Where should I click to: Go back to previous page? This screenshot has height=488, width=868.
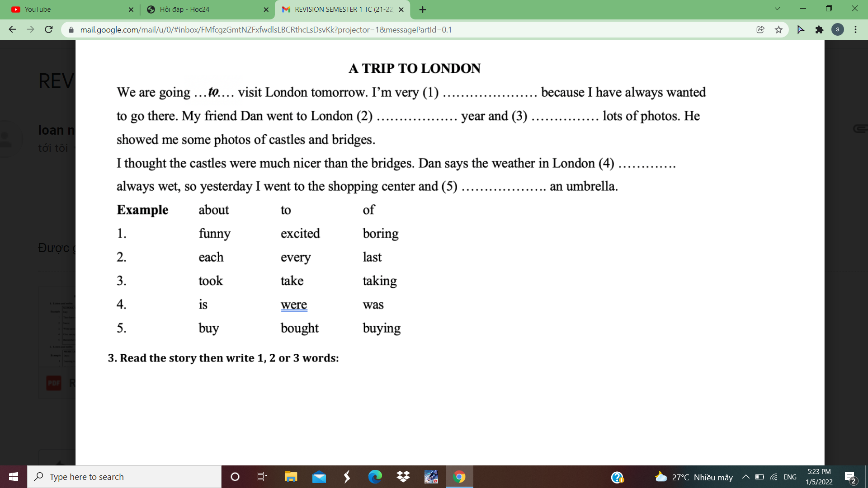click(x=12, y=30)
